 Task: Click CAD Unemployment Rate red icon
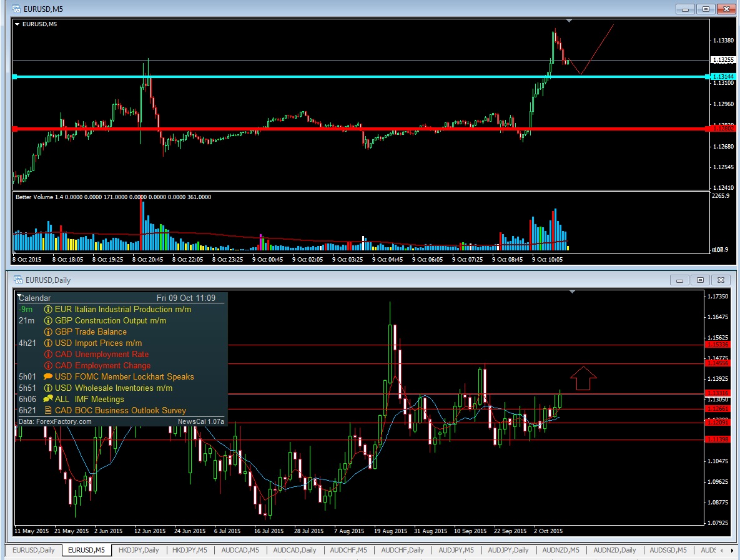[47, 355]
